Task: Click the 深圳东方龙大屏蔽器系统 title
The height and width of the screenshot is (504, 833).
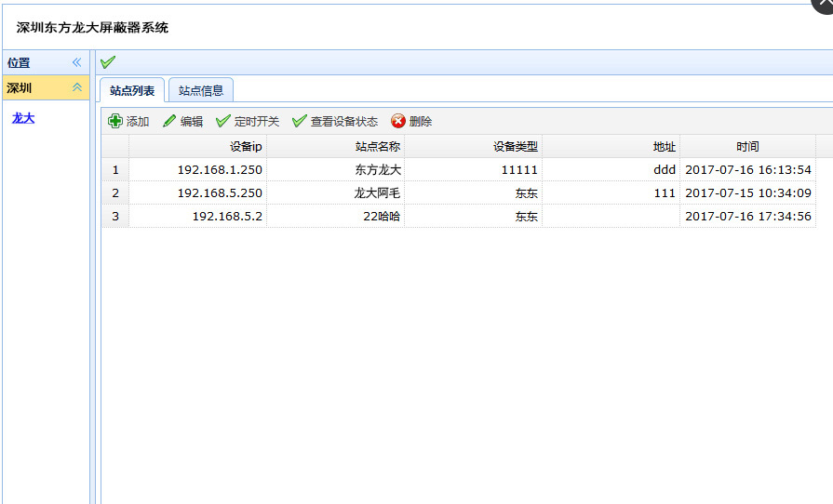Action: coord(92,28)
